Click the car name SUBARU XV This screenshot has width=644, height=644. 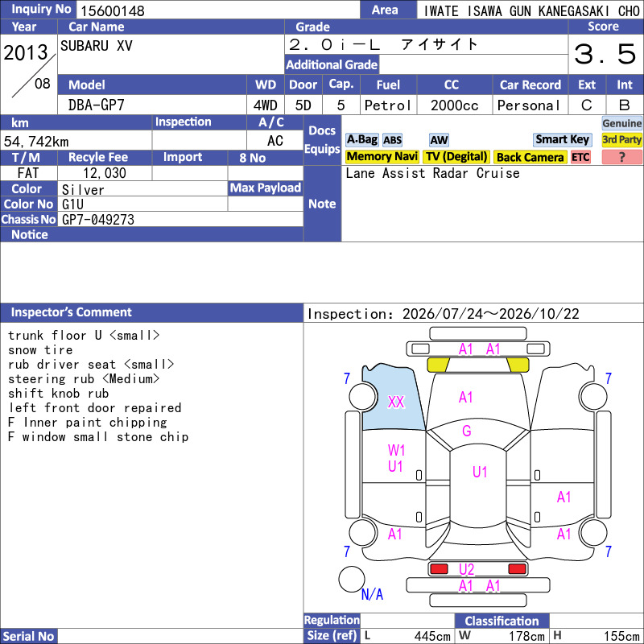pyautogui.click(x=96, y=46)
